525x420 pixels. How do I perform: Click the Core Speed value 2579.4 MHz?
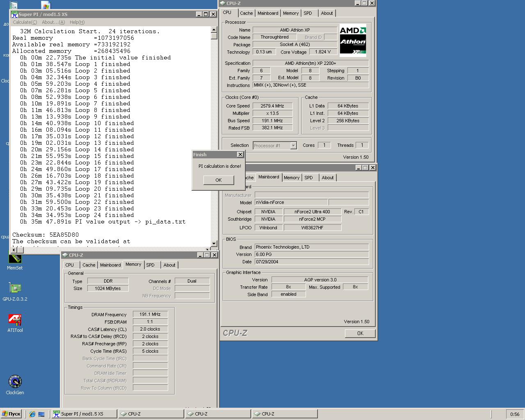point(272,106)
